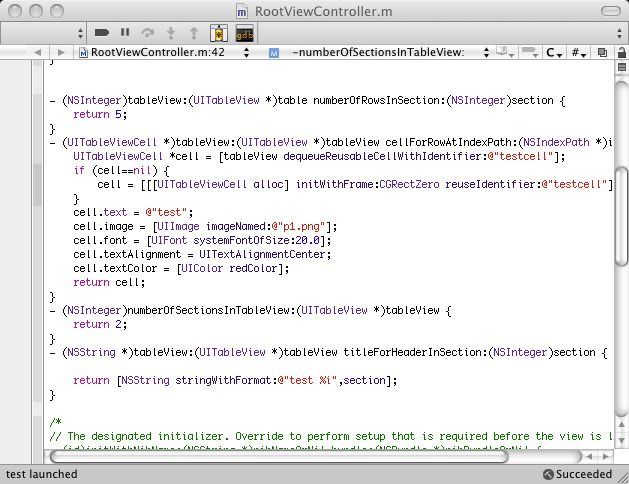Click the vertical scrollbar up arrow
Image resolution: width=629 pixels, height=484 pixels.
(622, 425)
